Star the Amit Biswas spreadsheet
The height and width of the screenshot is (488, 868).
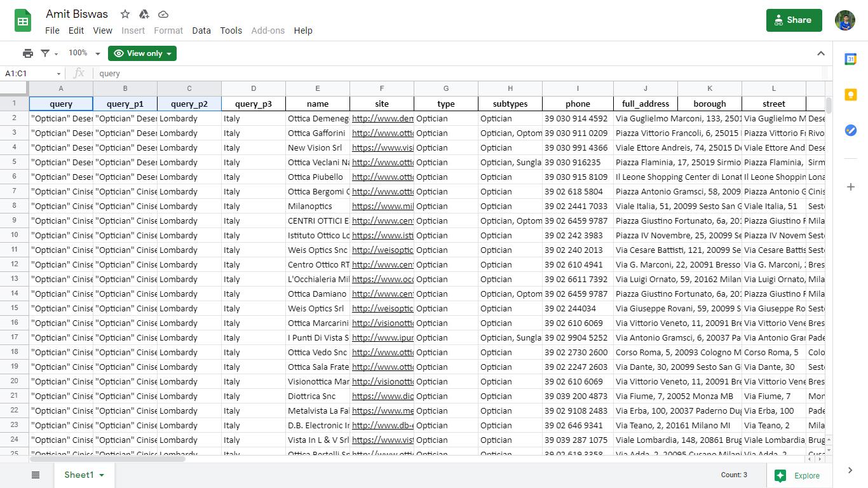[x=125, y=14]
